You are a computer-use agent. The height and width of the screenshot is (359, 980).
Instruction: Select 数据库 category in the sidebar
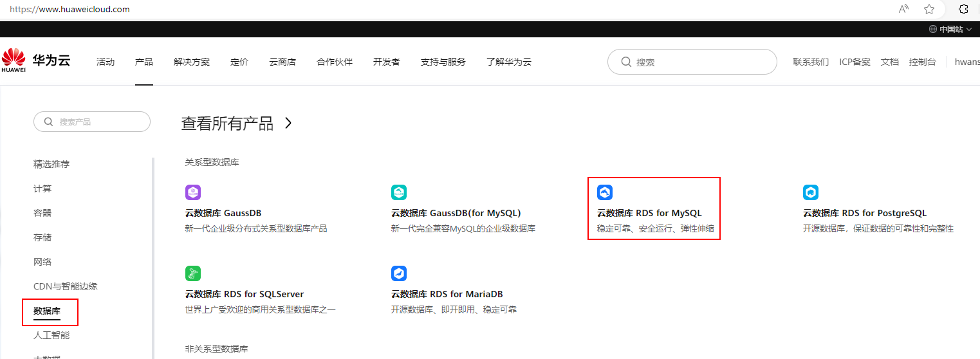tap(47, 311)
